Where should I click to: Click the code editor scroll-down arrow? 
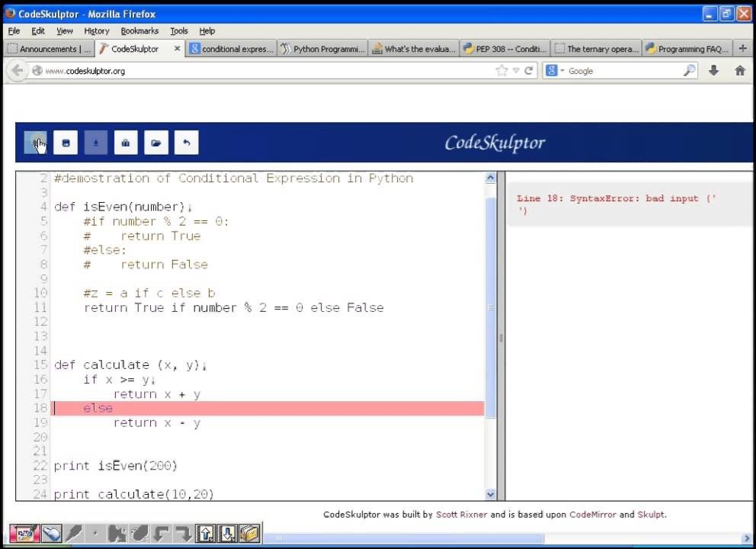click(490, 494)
